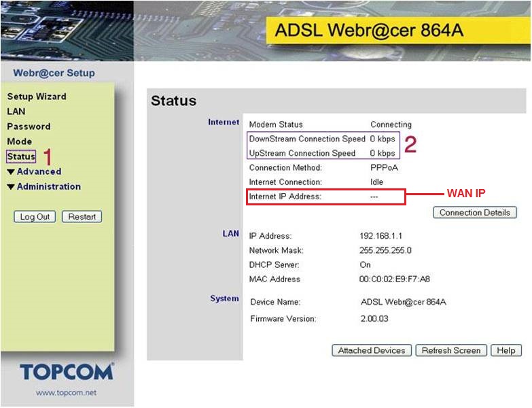Go to the Password menu item
This screenshot has height=408, width=532.
(29, 126)
